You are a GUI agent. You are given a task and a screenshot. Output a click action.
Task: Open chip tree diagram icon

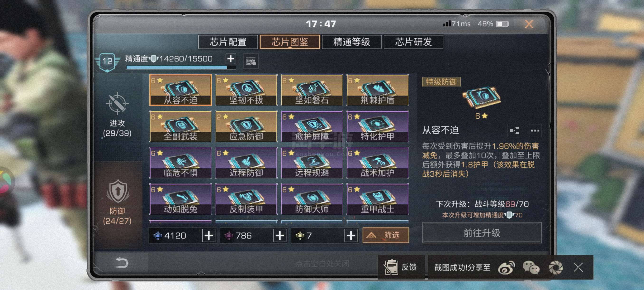tap(514, 130)
